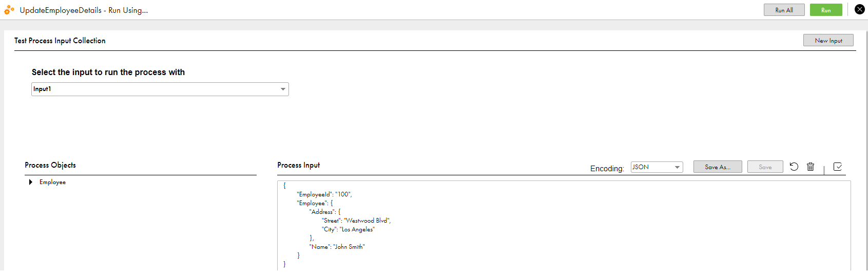Viewport: 868px width, 272px height.
Task: Click inside the Process Input JSON editor
Action: pos(564,225)
